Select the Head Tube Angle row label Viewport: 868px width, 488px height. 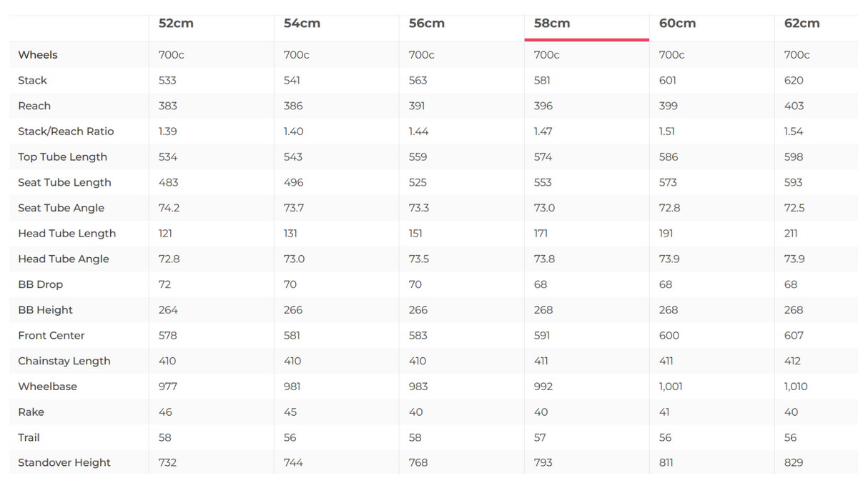tap(64, 259)
